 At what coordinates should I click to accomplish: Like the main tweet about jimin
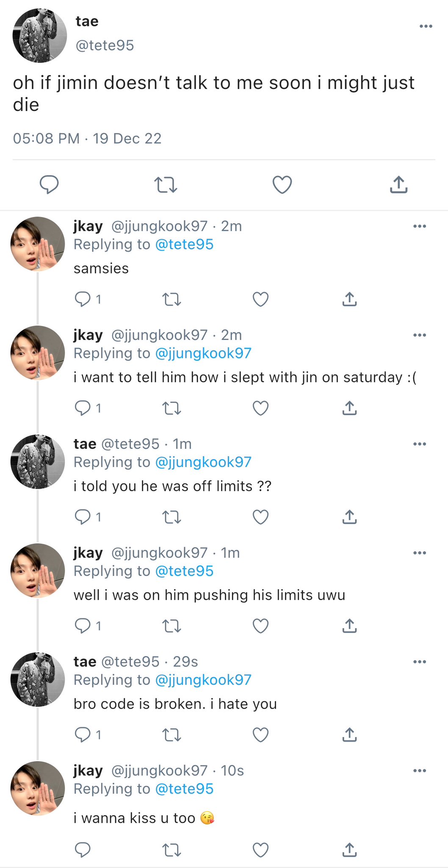(x=282, y=185)
